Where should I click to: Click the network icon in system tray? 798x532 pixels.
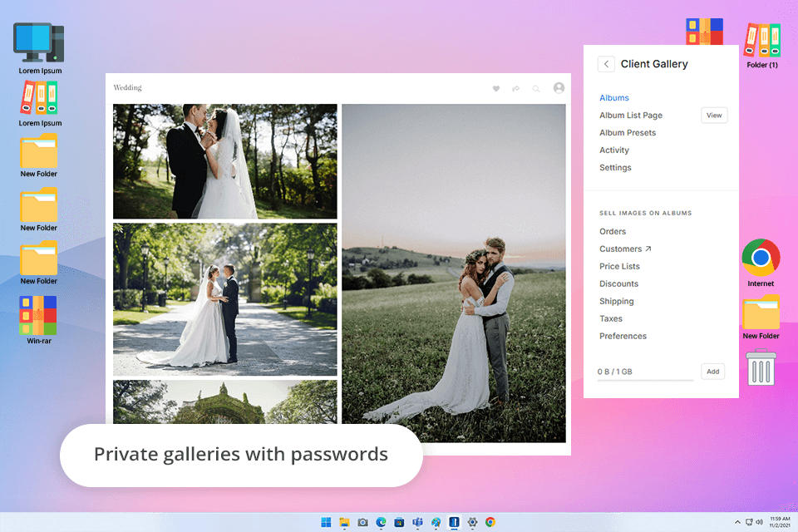pos(749,522)
